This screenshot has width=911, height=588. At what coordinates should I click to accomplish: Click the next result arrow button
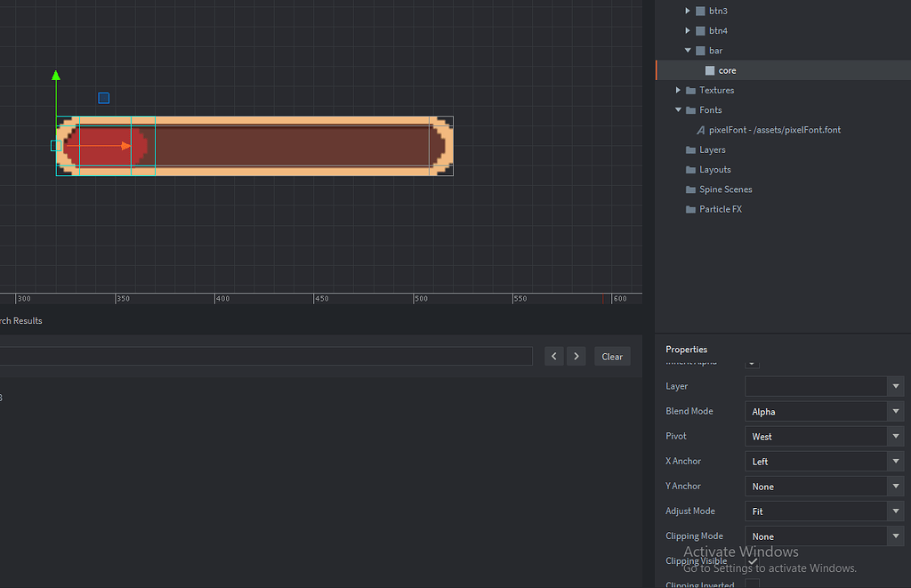pyautogui.click(x=576, y=356)
